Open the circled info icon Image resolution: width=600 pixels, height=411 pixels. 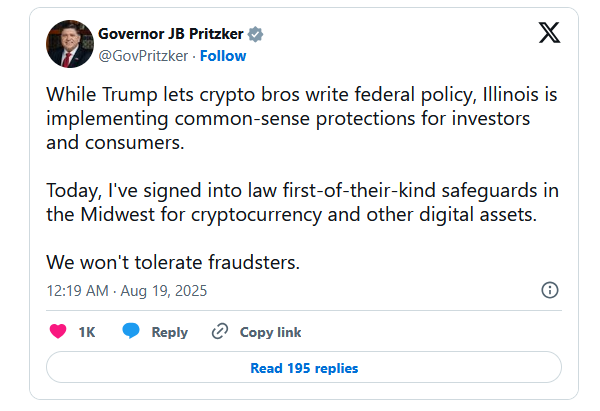550,290
